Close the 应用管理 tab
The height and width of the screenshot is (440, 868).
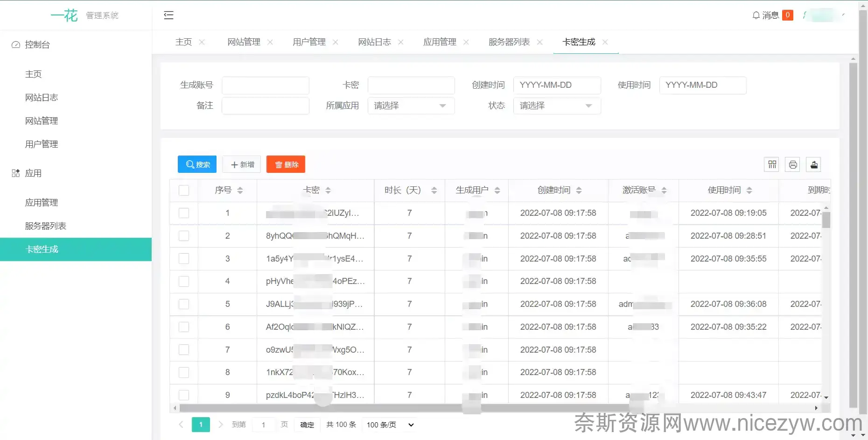tap(466, 42)
